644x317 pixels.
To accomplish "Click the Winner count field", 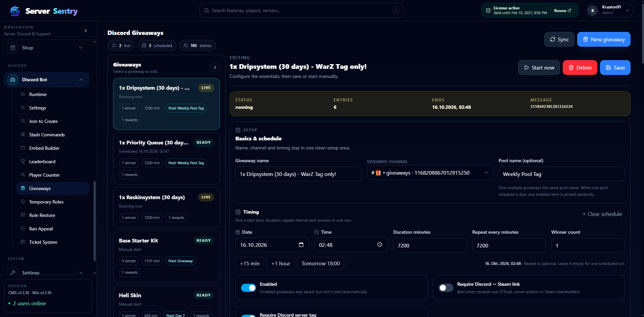I will point(588,245).
